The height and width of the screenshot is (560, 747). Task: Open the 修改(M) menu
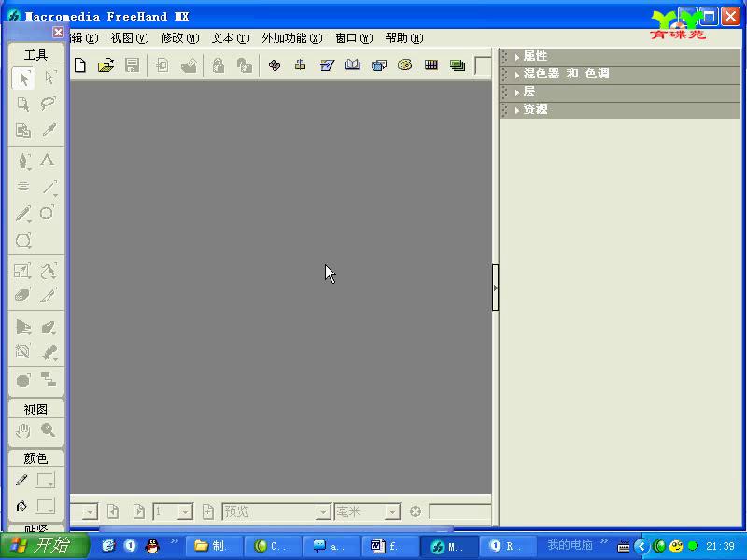[179, 38]
